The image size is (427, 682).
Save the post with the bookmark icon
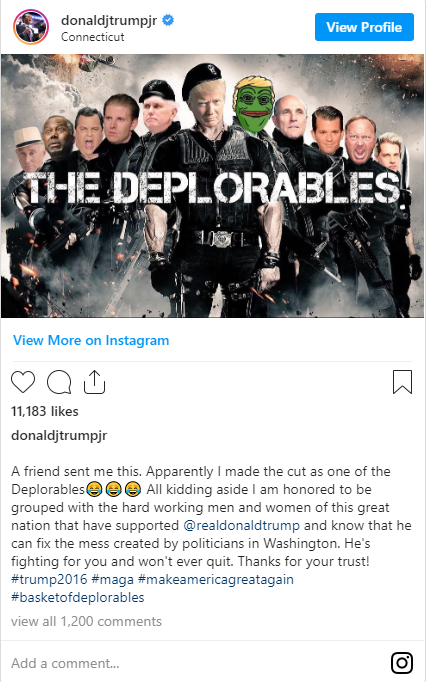(x=402, y=382)
